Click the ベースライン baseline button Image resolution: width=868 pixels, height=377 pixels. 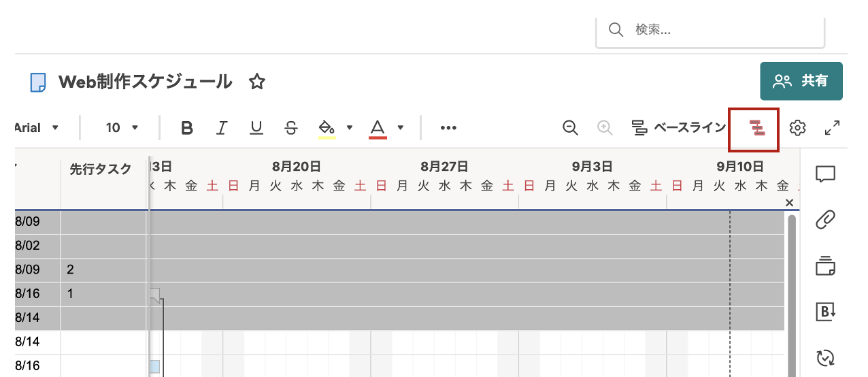678,127
